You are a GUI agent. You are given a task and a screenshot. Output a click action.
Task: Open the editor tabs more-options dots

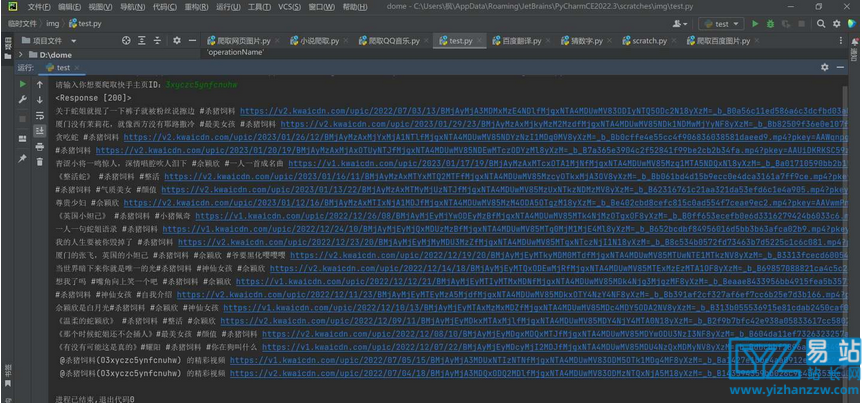click(x=840, y=41)
